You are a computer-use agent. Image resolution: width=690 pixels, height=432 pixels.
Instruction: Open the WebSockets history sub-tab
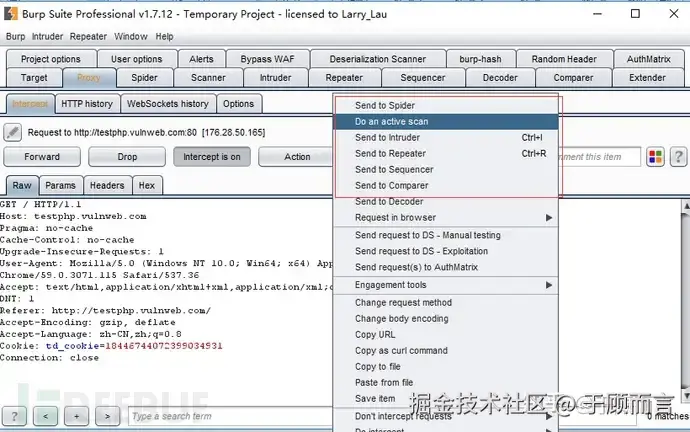tap(168, 104)
